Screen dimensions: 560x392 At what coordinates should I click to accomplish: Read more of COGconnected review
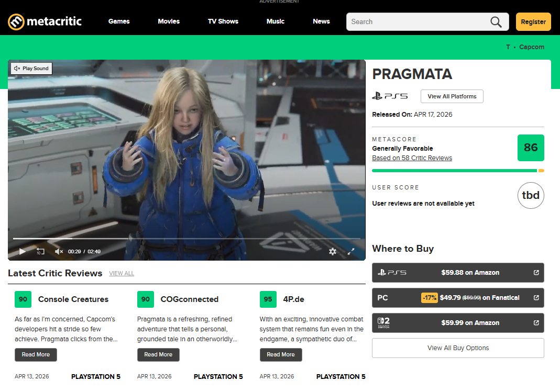(158, 354)
